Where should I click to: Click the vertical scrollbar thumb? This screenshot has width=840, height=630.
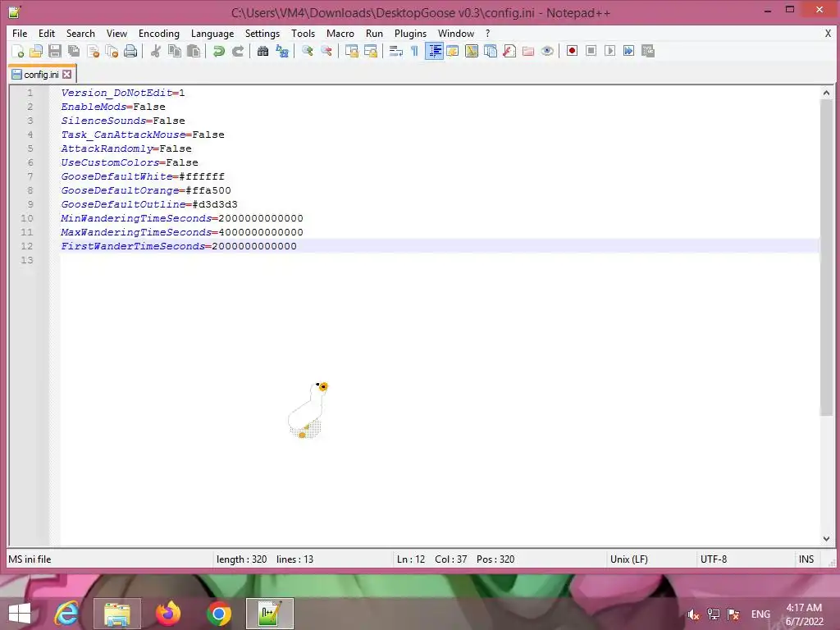click(x=826, y=257)
